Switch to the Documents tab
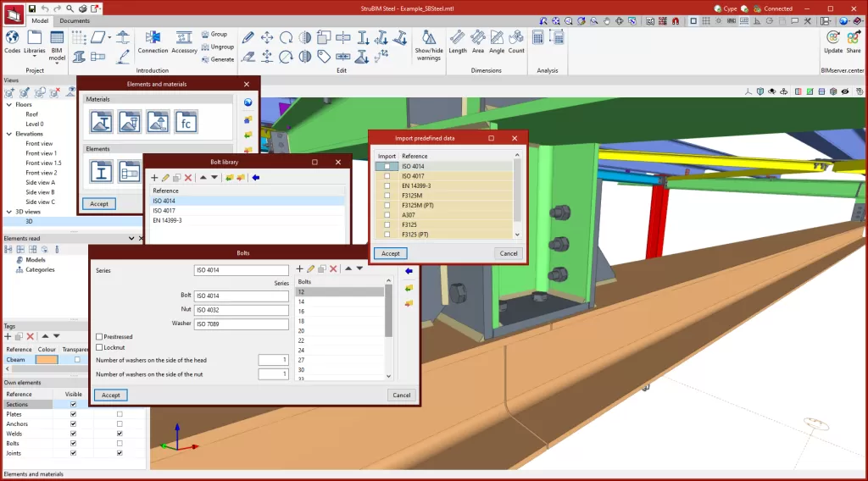868x481 pixels. pyautogui.click(x=75, y=20)
